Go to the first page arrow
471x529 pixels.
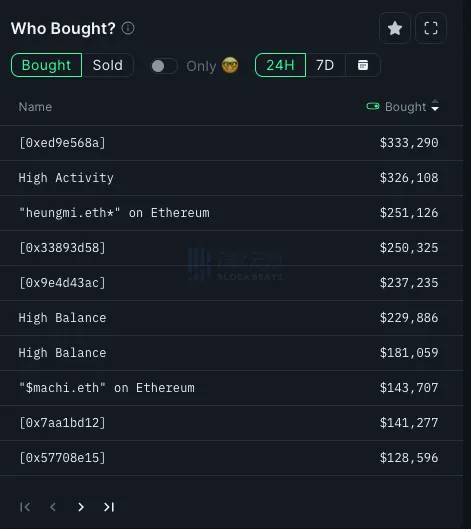coord(25,507)
